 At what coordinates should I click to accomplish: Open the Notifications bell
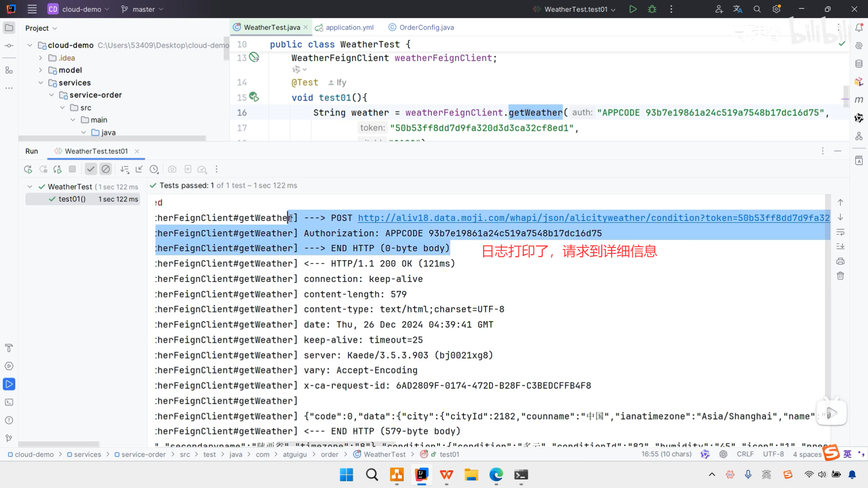tap(859, 28)
